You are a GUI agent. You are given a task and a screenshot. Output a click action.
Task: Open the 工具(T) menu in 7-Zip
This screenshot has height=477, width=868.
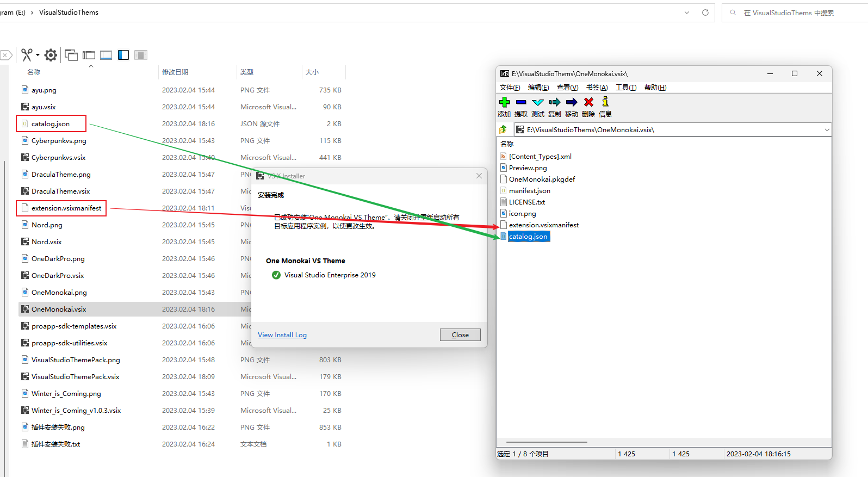tap(626, 88)
